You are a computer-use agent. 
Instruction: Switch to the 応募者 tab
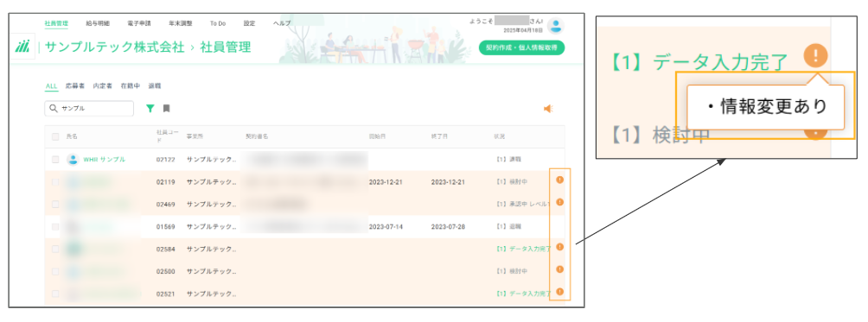pos(74,86)
